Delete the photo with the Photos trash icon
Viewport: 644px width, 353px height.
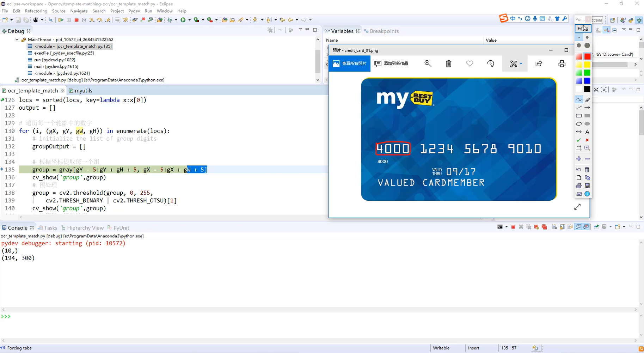[x=449, y=63]
